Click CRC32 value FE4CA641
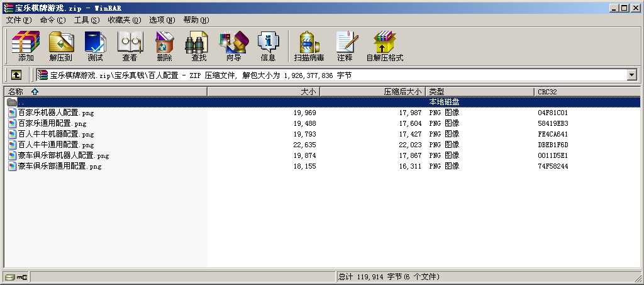 tap(553, 134)
